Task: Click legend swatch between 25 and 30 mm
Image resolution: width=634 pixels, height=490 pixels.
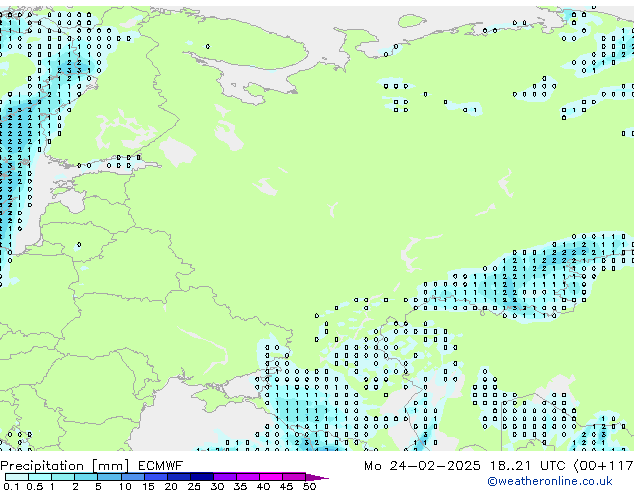Action: click(201, 477)
